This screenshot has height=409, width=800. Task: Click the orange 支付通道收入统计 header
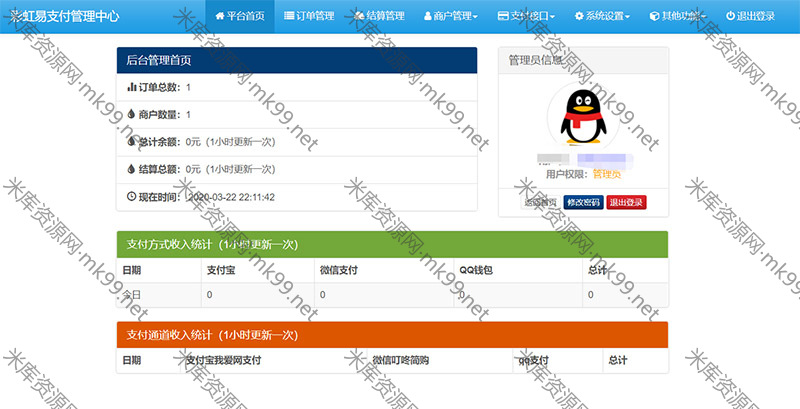pos(392,335)
